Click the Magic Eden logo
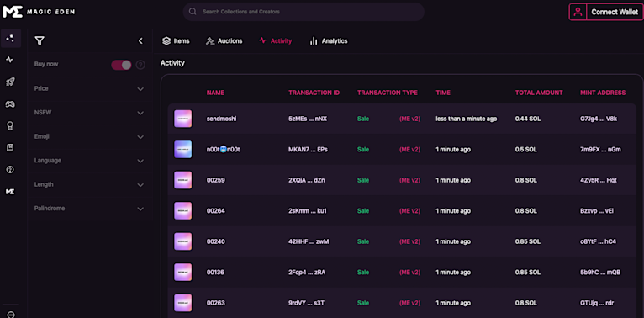 [x=39, y=12]
